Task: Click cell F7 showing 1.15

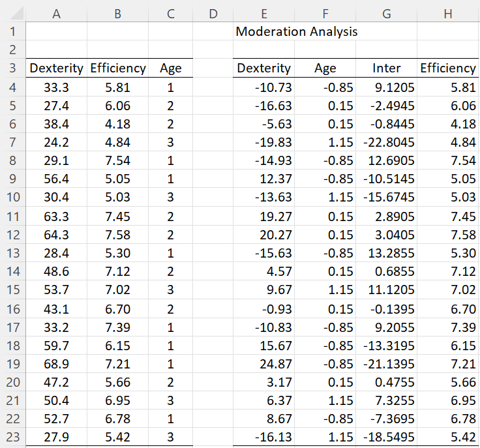Action: tap(325, 142)
